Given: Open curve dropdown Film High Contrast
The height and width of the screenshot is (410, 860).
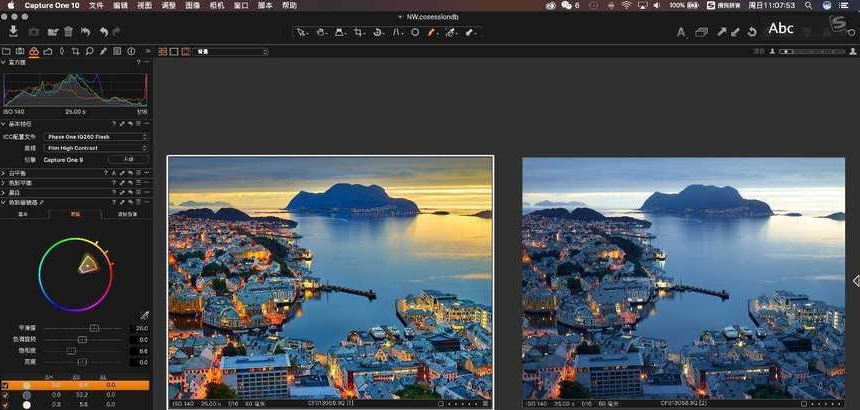Looking at the screenshot, I should tap(96, 148).
